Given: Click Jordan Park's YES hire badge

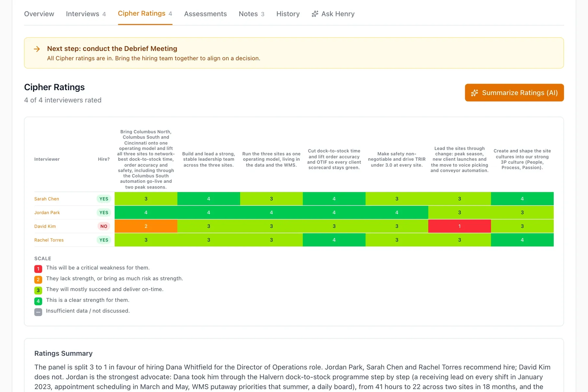Looking at the screenshot, I should pos(104,213).
